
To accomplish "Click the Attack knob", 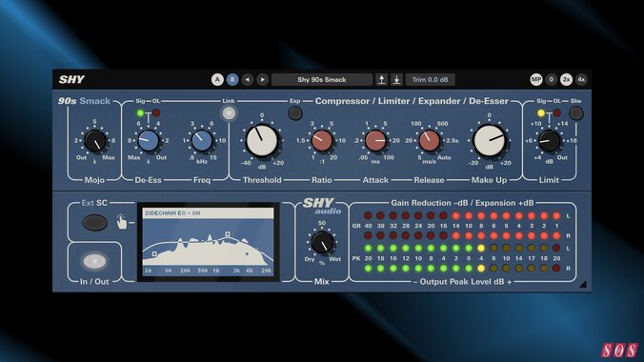I will pos(375,141).
